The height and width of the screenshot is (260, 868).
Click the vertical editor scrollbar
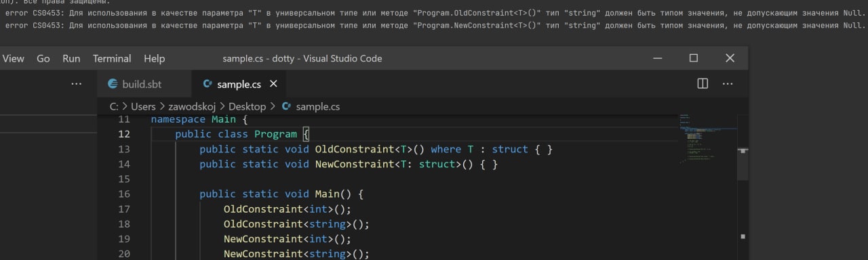pyautogui.click(x=743, y=187)
